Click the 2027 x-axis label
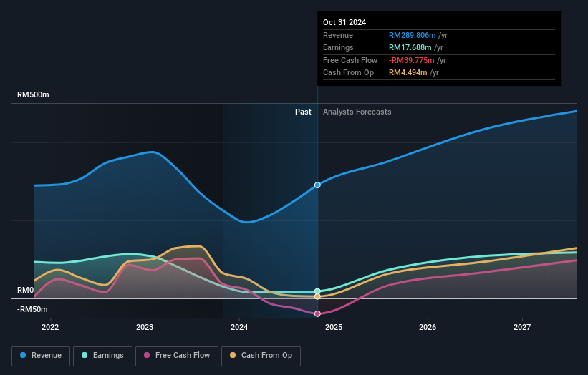The width and height of the screenshot is (588, 375). [522, 328]
